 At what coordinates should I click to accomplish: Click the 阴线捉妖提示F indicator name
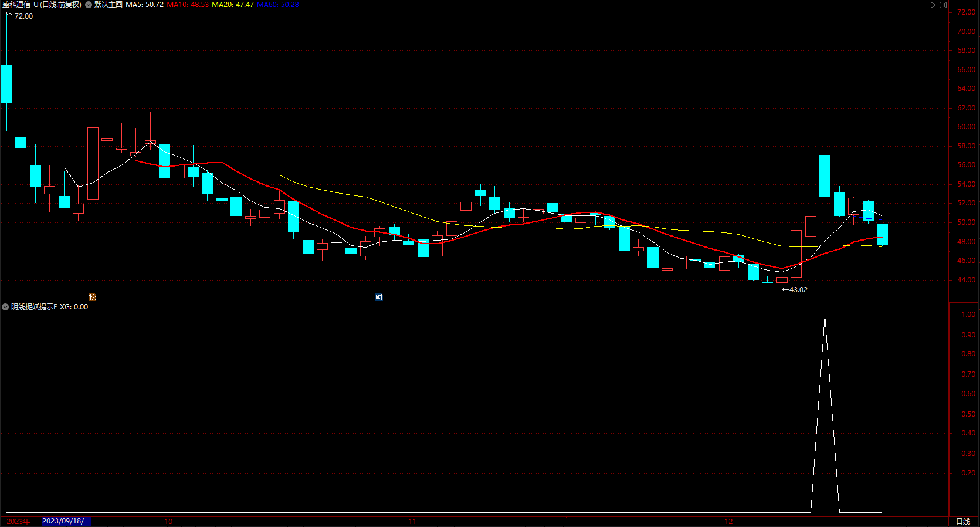point(34,307)
